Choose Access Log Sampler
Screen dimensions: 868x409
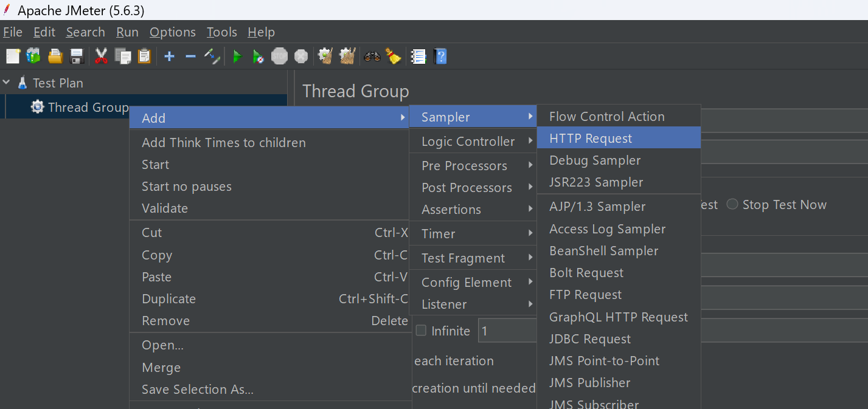point(619,229)
